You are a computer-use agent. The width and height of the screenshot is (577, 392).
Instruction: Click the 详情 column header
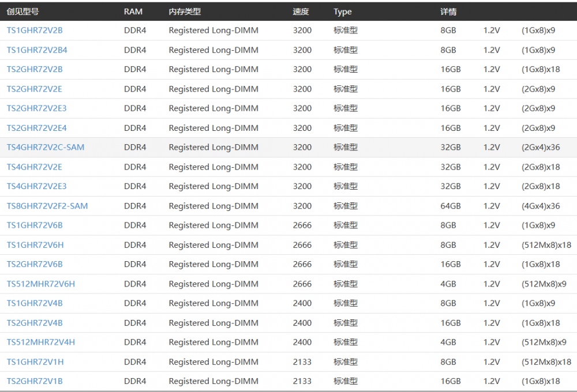point(448,12)
